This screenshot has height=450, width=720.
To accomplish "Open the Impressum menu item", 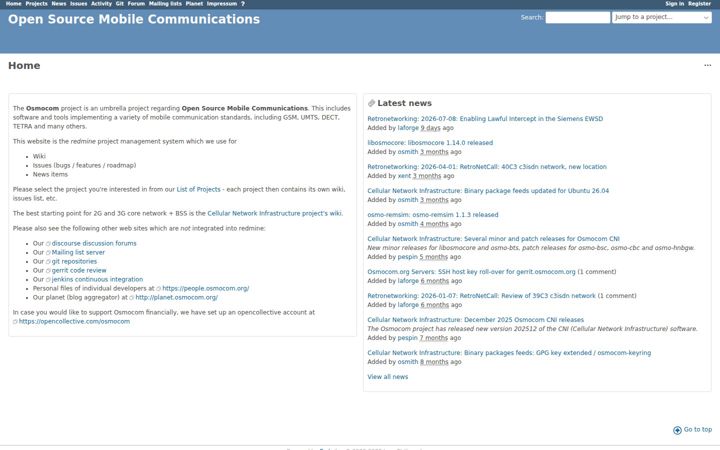I will (222, 4).
